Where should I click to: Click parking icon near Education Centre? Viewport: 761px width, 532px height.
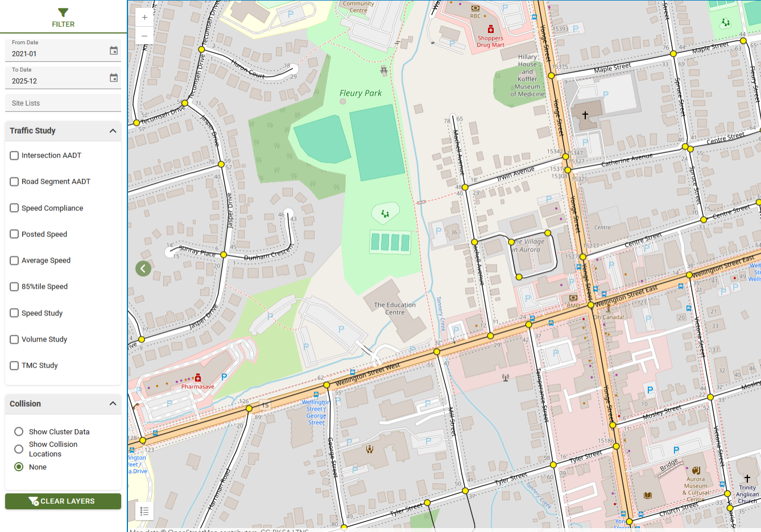point(341,329)
